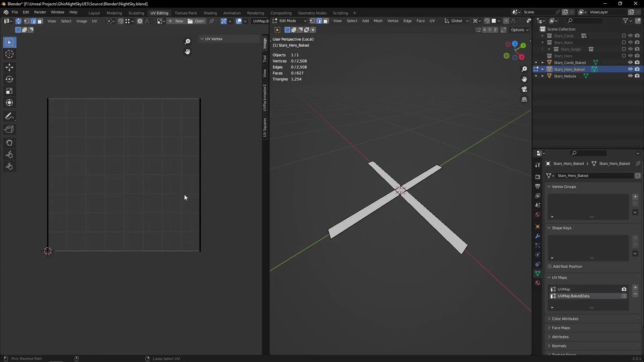This screenshot has height=362, width=644.
Task: Open the Render menu
Action: 40,12
